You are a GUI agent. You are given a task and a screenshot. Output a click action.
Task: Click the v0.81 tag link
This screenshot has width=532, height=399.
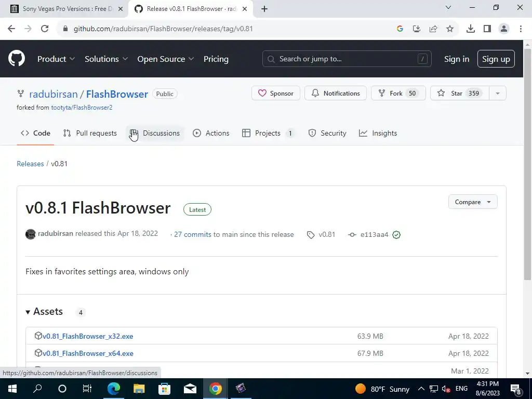pyautogui.click(x=321, y=234)
